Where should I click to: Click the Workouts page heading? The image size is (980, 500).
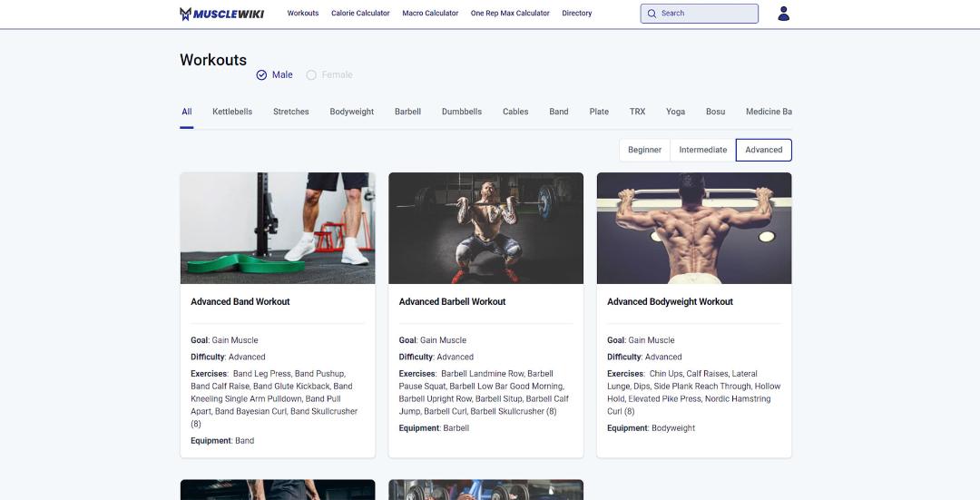(213, 60)
